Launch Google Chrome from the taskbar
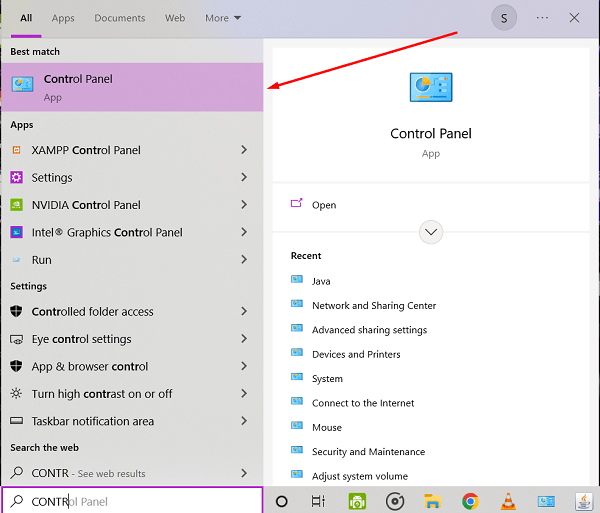This screenshot has height=513, width=600. (x=470, y=501)
